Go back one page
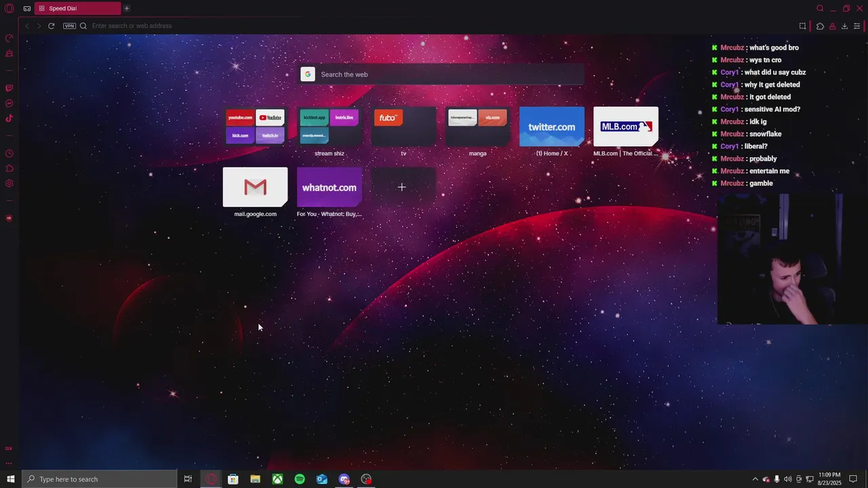Screen dimensions: 868x488 pyautogui.click(x=27, y=26)
